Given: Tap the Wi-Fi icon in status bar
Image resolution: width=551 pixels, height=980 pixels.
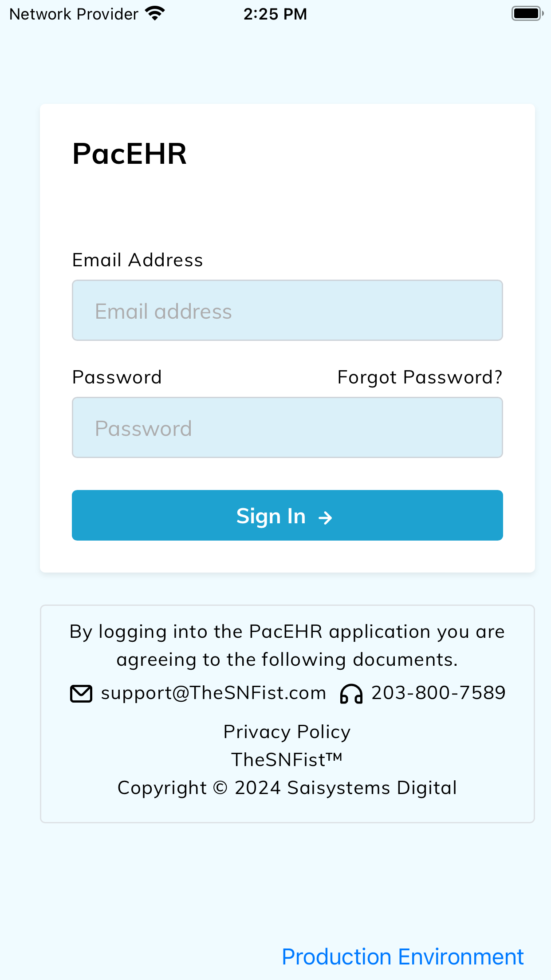Looking at the screenshot, I should [155, 14].
